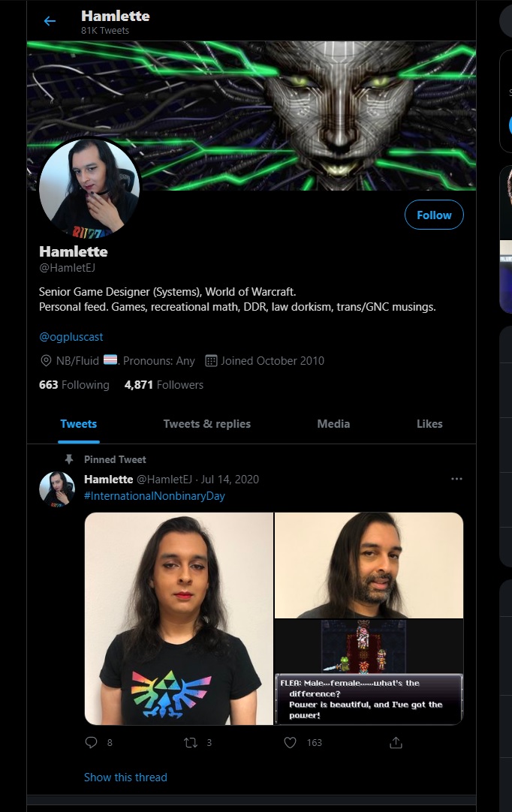Open the large profile avatar photo
The width and height of the screenshot is (512, 812).
[x=89, y=188]
